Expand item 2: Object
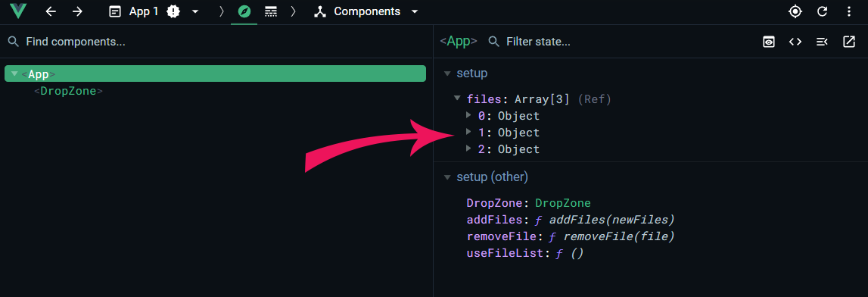Screen dimensions: 868x297 [x=468, y=148]
